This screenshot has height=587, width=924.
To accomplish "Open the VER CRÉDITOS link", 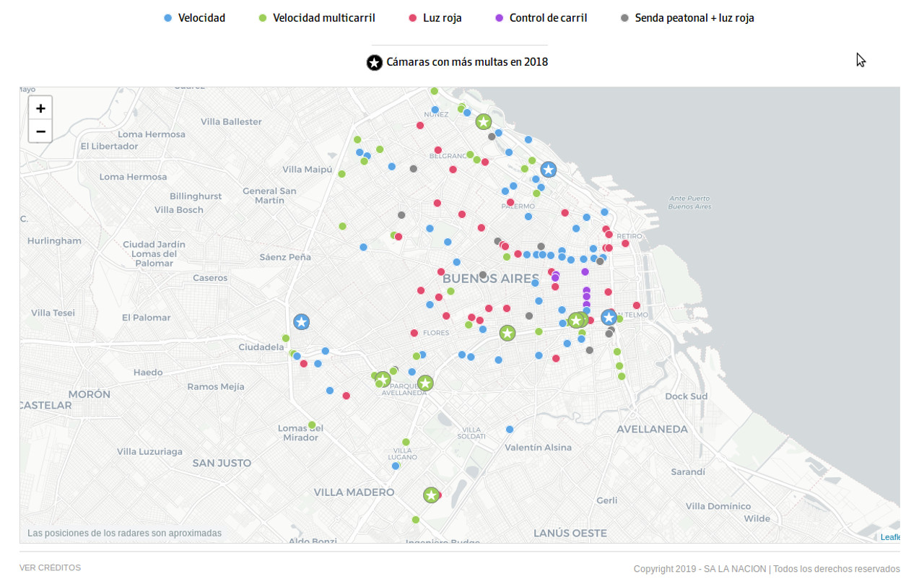I will [x=51, y=568].
